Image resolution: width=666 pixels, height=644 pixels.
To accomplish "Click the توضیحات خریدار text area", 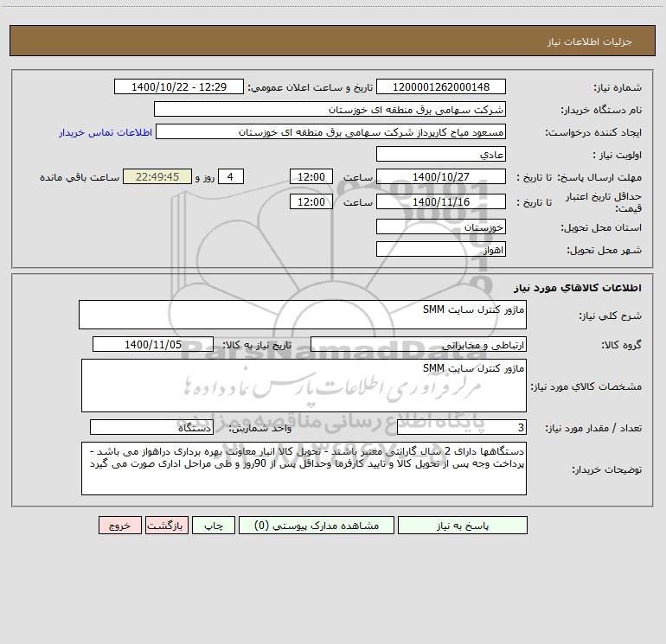I will (304, 469).
